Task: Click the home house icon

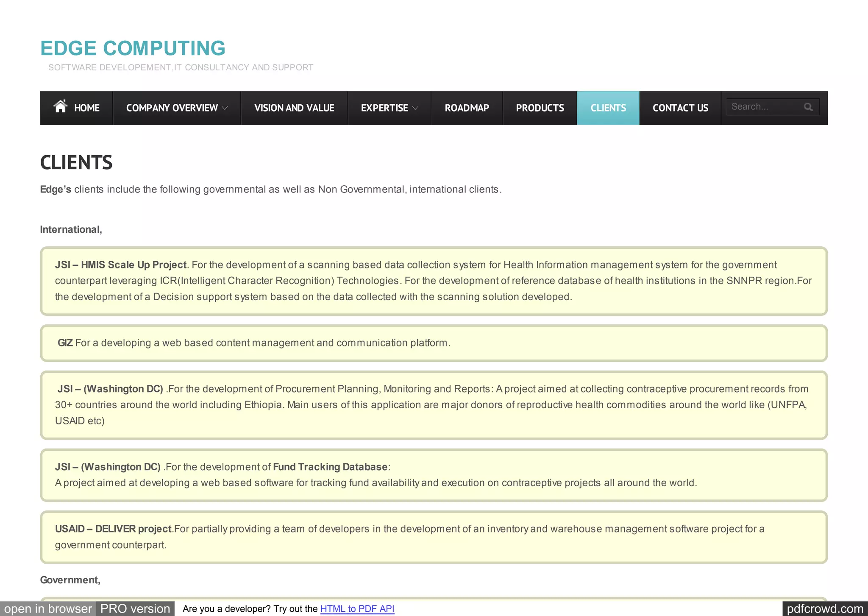Action: pos(61,106)
